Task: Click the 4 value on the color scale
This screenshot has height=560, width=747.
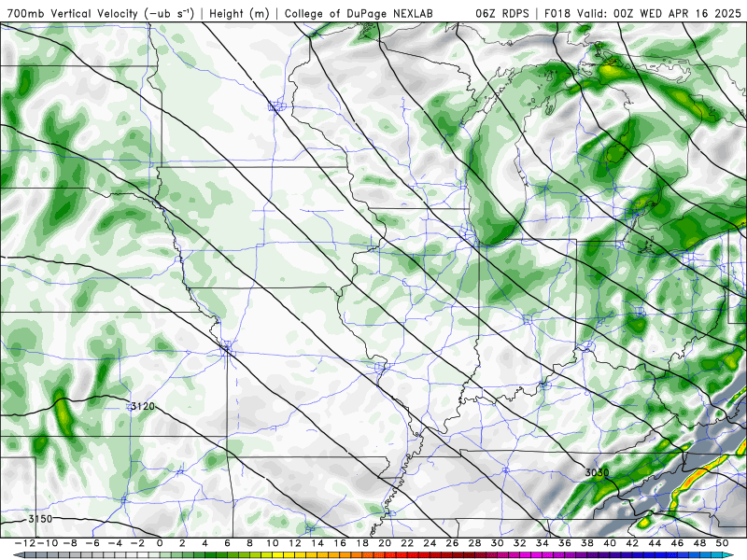Action: (x=204, y=543)
